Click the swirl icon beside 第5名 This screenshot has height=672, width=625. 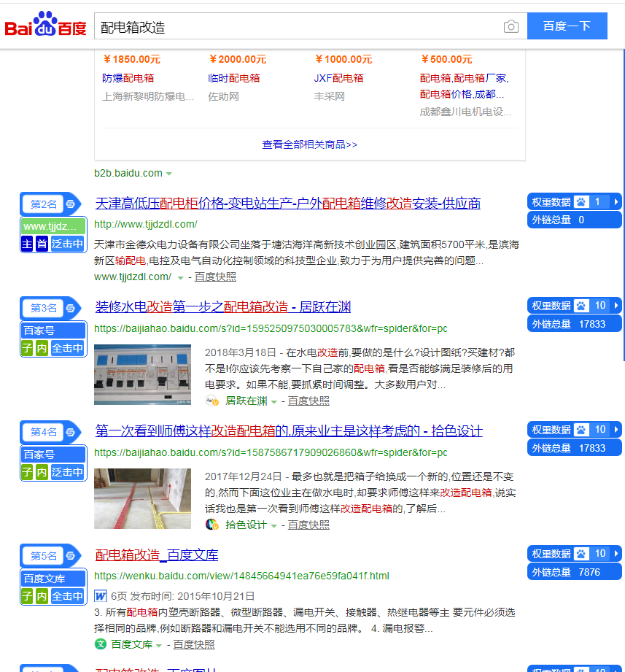71,556
